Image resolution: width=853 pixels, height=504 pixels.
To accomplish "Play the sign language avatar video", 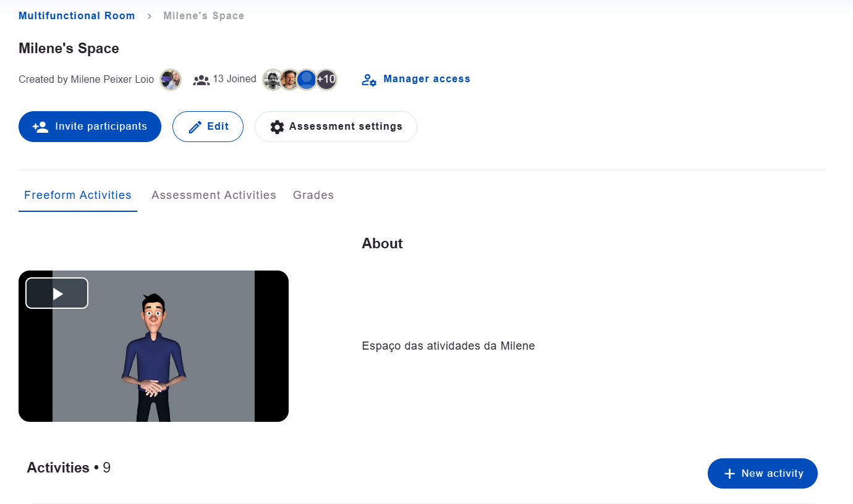I will tap(57, 293).
